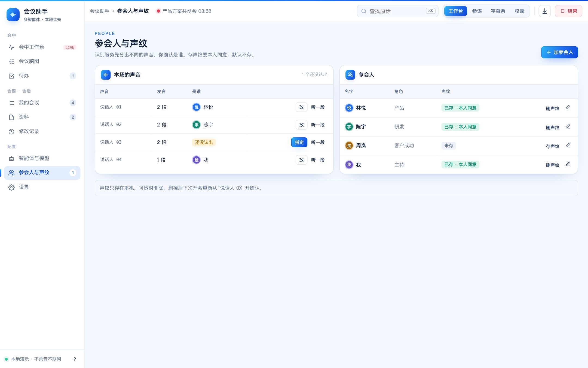Open 设置 from the sidebar
This screenshot has width=588, height=368.
(x=42, y=187)
